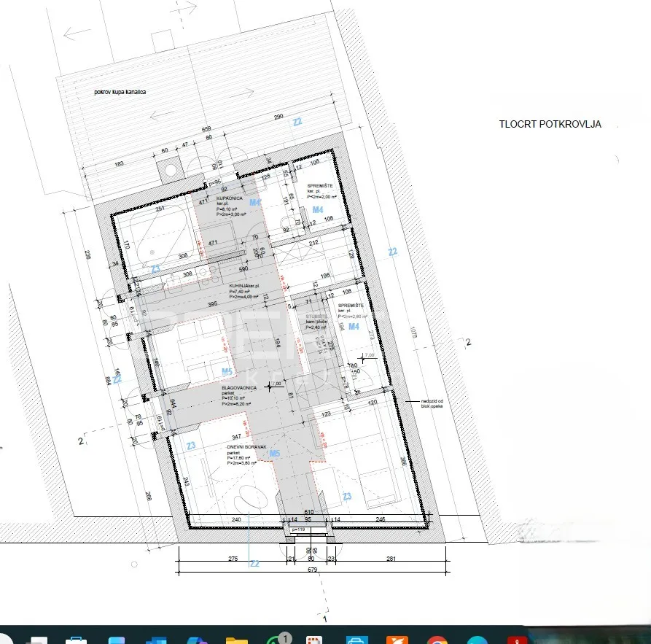The image size is (651, 644).
Task: Click the 'TLOCRT POTKROVLJA' title text
Action: (x=550, y=124)
